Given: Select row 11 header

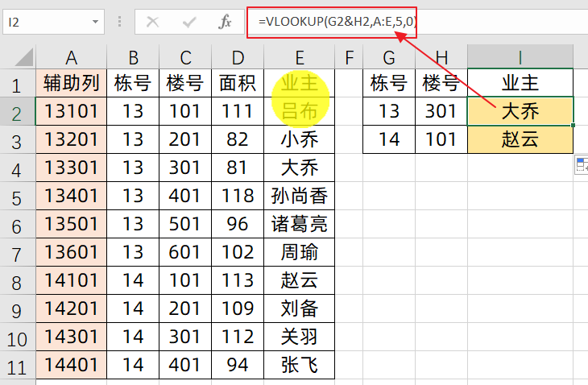Looking at the screenshot, I should tap(17, 366).
